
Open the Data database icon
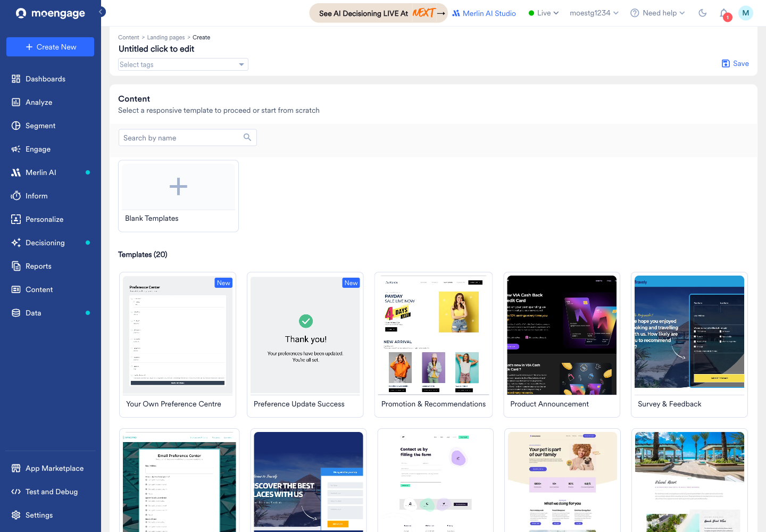(16, 313)
